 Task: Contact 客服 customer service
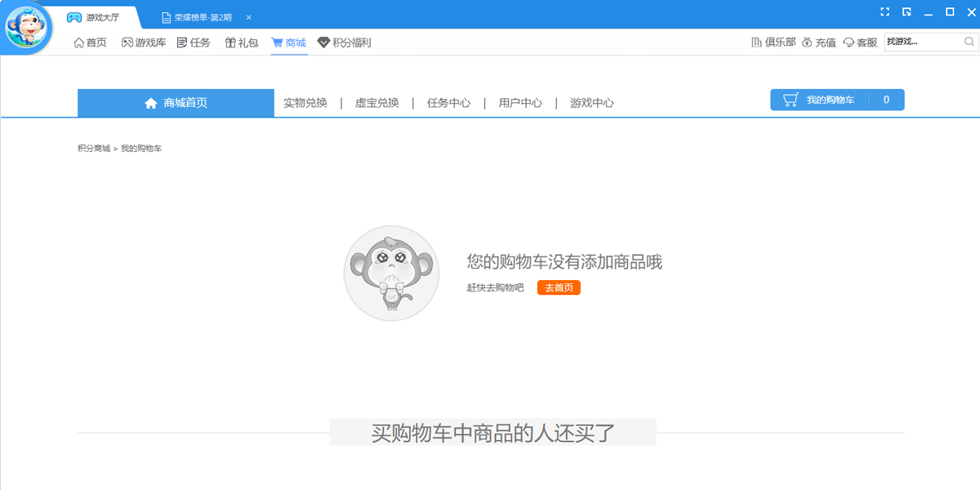tap(868, 42)
